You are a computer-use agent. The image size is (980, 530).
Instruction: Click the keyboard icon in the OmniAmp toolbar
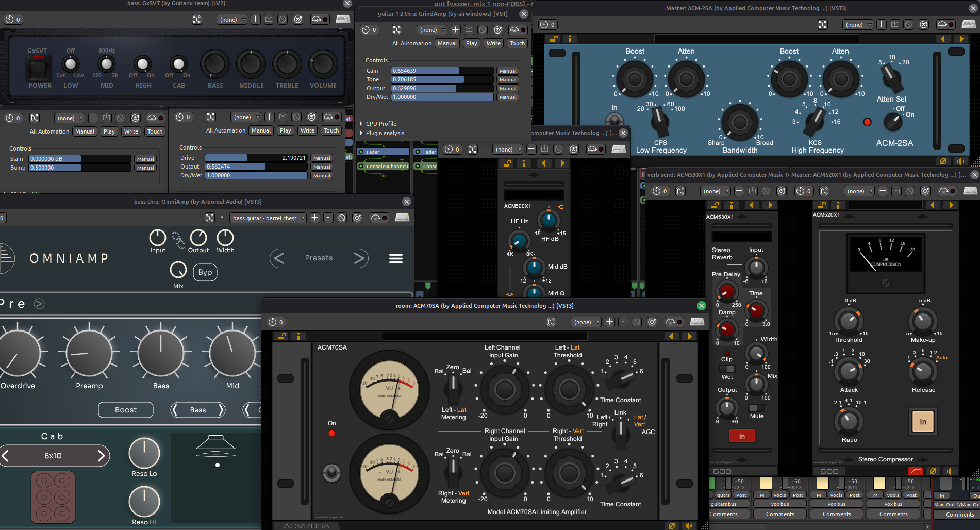(x=402, y=218)
